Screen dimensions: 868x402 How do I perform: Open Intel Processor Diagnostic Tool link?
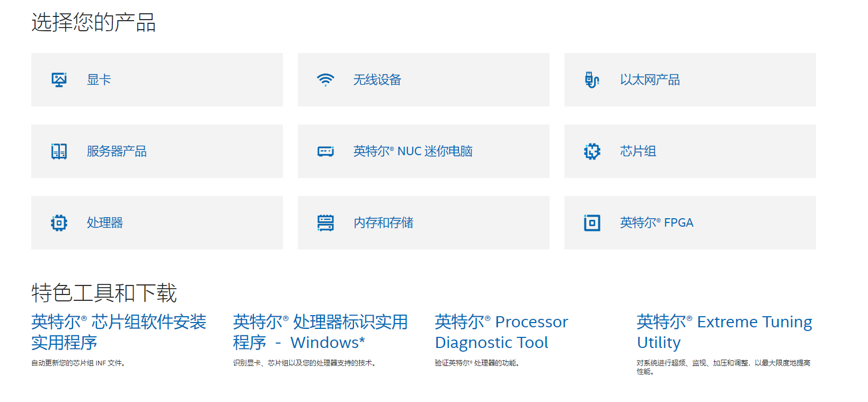pyautogui.click(x=501, y=332)
